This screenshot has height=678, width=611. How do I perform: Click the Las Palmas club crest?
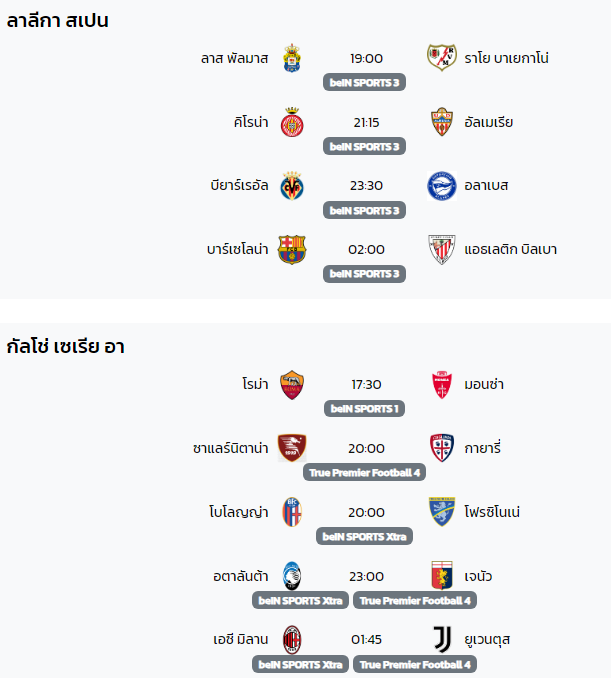(292, 58)
